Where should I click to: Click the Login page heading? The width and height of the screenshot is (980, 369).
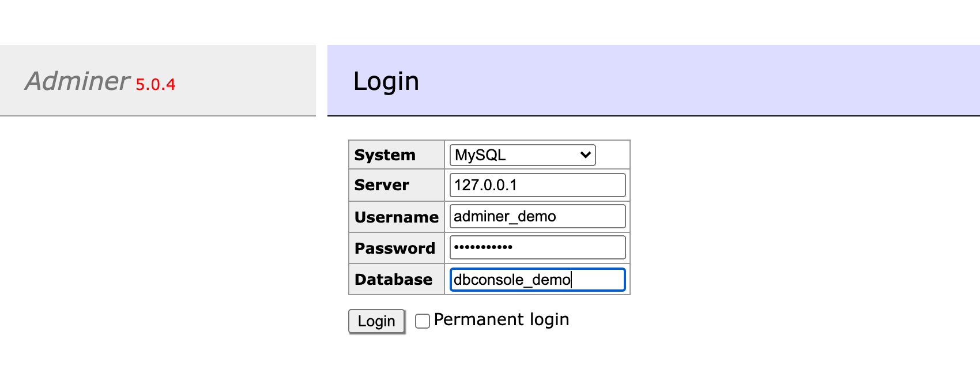(386, 81)
